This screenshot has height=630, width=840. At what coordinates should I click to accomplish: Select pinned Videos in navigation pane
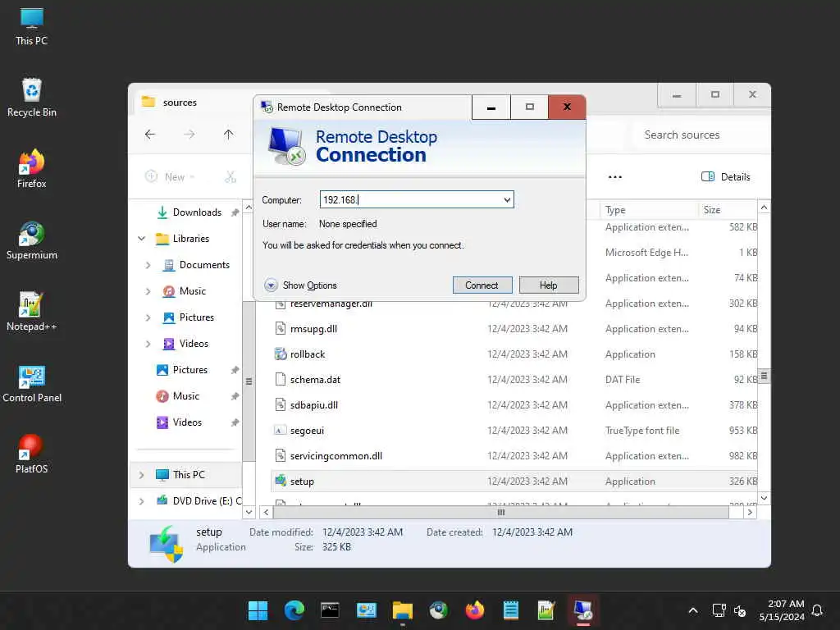tap(189, 422)
